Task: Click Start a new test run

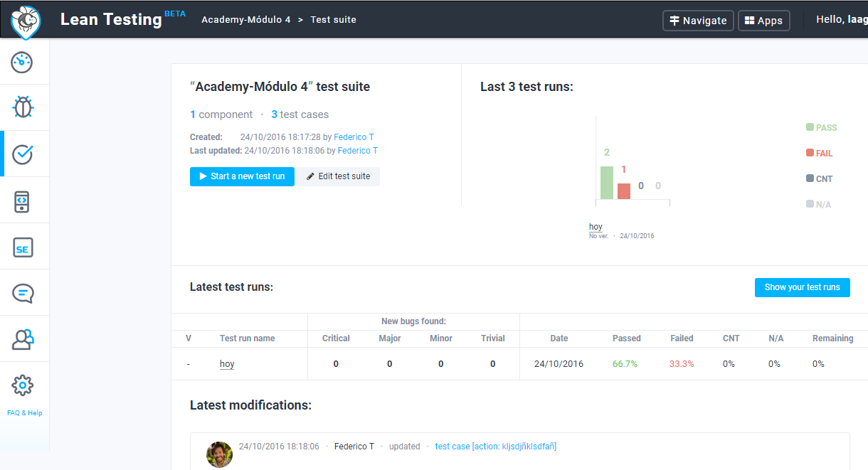Action: [242, 176]
